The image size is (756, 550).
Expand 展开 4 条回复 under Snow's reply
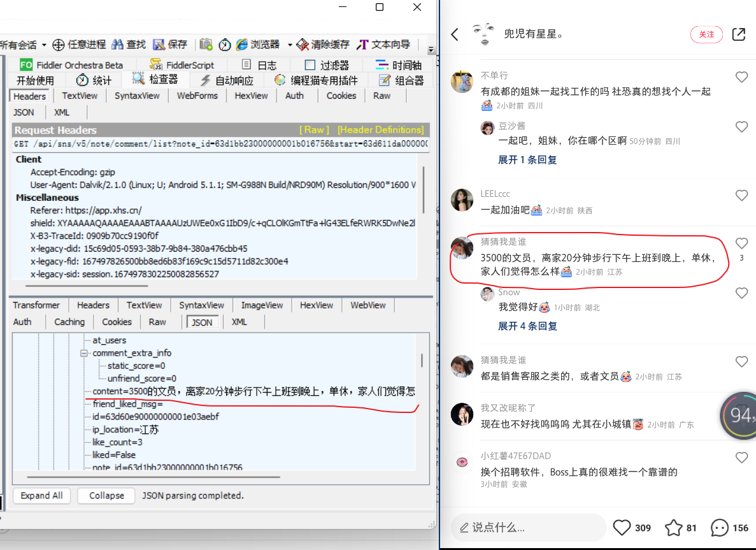pyautogui.click(x=527, y=326)
